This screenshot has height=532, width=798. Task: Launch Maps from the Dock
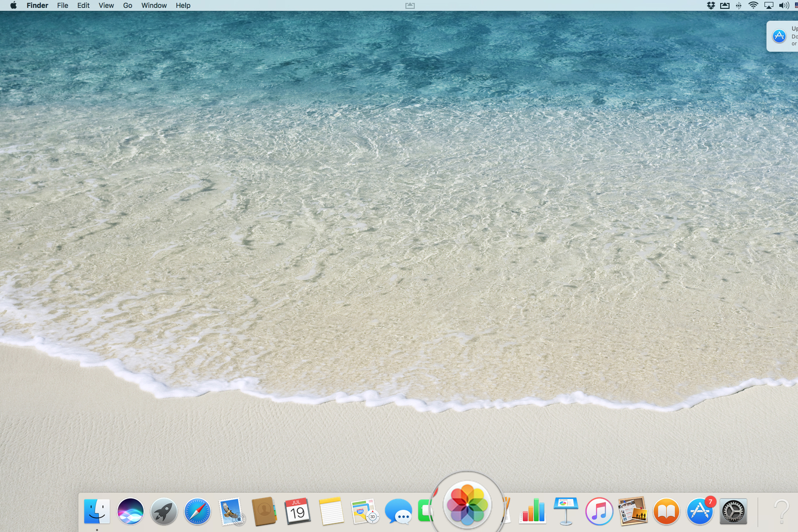click(365, 511)
